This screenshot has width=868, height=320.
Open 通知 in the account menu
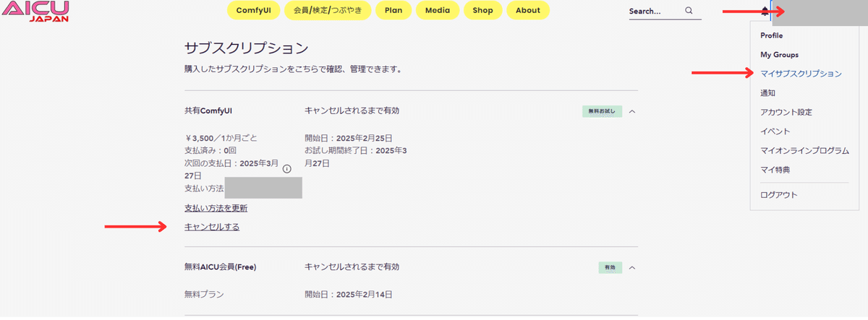(x=768, y=93)
